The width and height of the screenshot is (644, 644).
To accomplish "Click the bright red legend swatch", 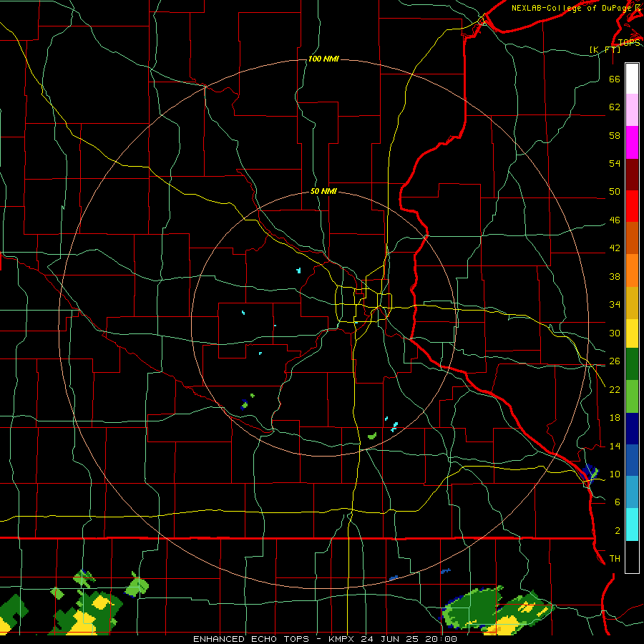I will (x=632, y=206).
